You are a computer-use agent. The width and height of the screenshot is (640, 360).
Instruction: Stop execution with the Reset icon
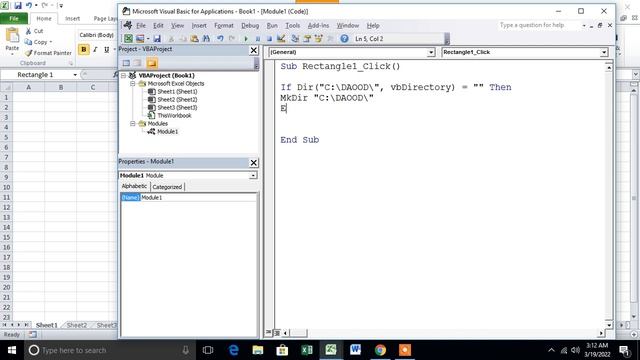(x=269, y=39)
